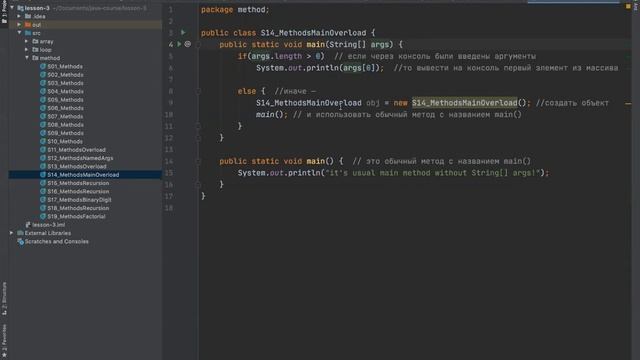
Task: Click the External Libraries icon
Action: coord(20,233)
